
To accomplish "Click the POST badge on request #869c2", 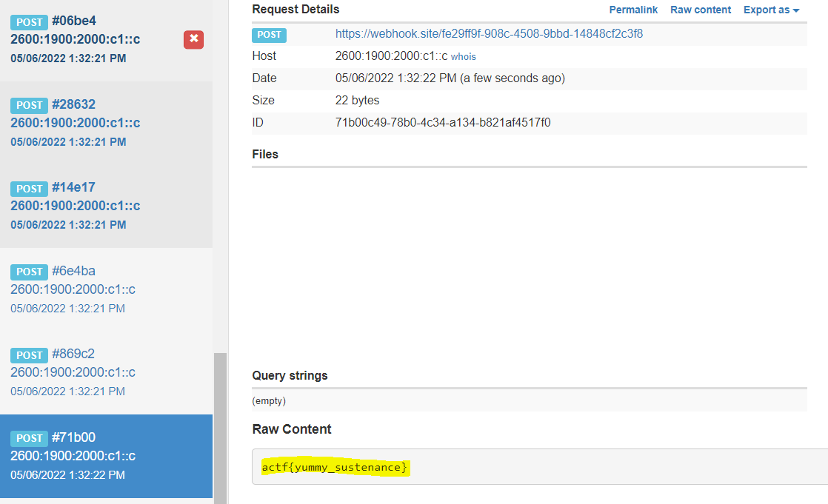I will coord(30,355).
